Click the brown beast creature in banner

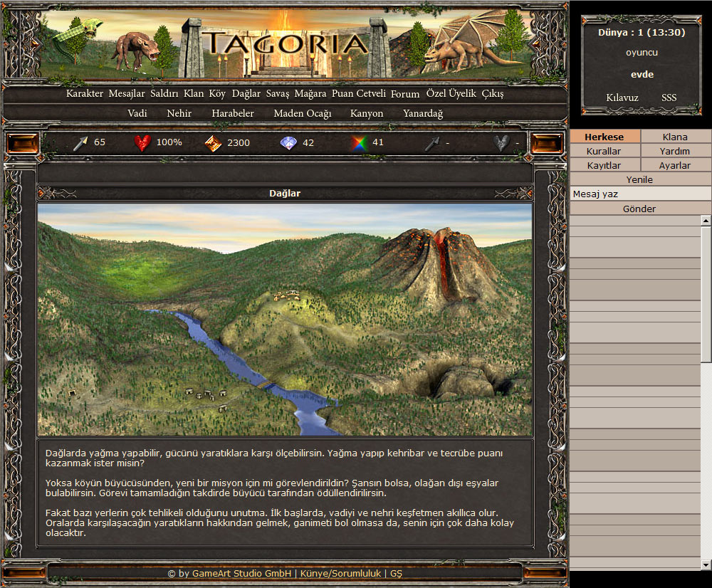(135, 50)
